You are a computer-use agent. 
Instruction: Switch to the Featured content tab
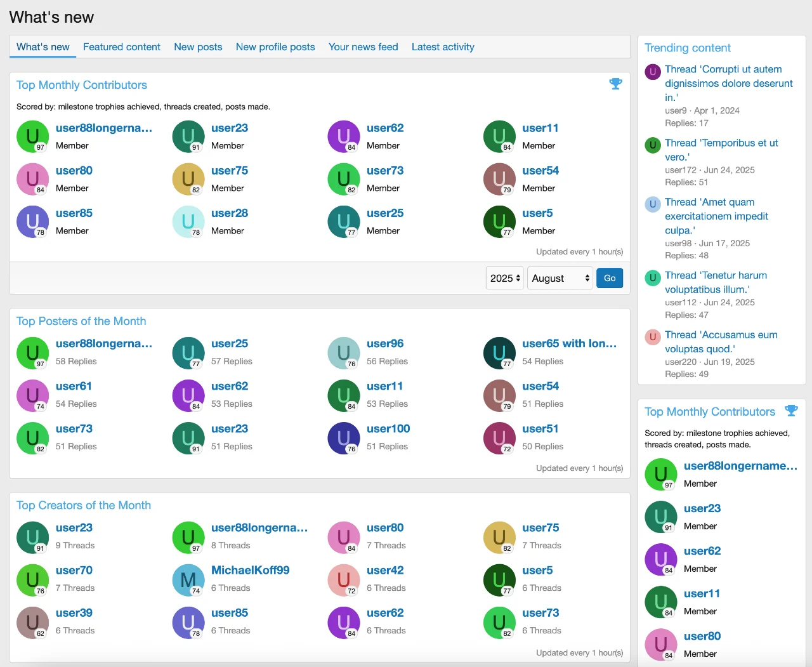122,47
